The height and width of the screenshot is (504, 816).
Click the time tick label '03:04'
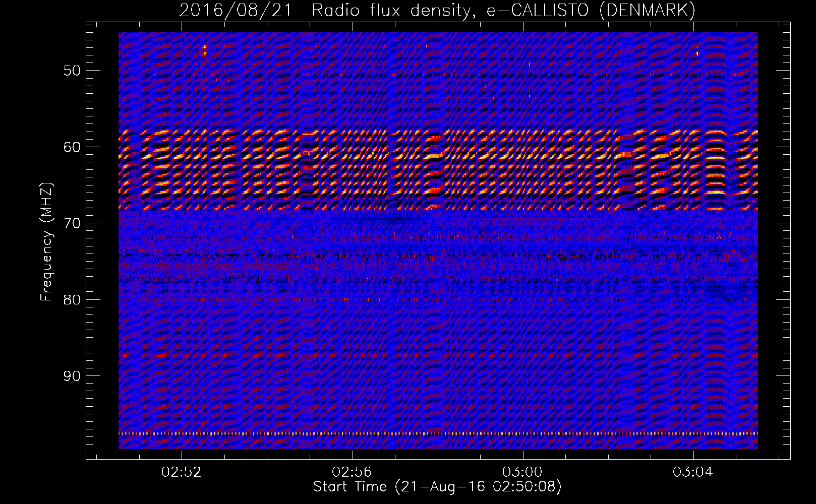pos(693,472)
